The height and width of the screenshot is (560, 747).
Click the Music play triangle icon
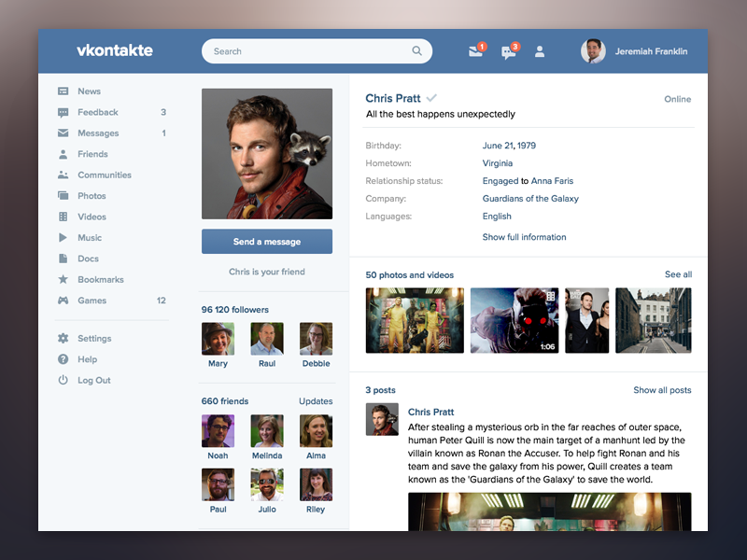63,237
